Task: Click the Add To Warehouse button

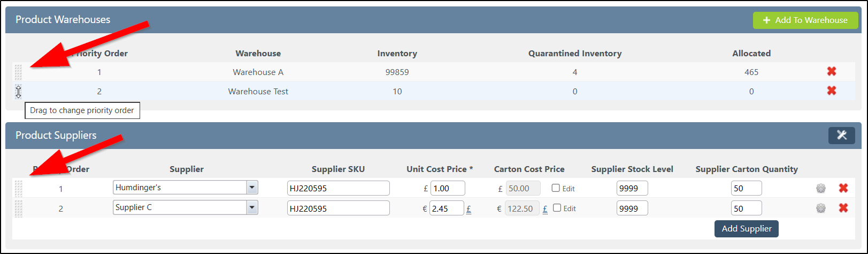Action: point(805,20)
